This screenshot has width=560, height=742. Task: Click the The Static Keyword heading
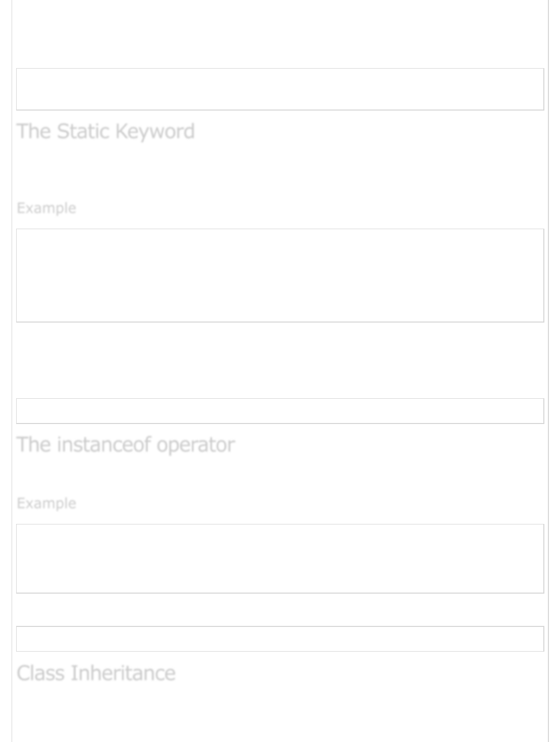(x=105, y=131)
